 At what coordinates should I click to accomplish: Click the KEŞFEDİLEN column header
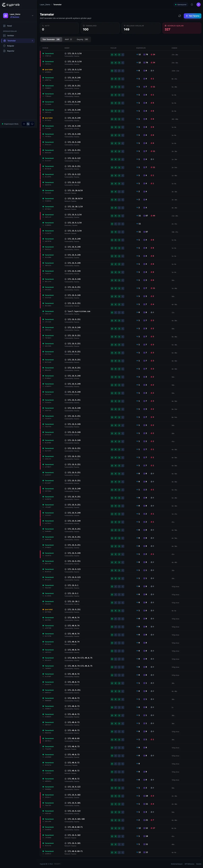[141, 48]
